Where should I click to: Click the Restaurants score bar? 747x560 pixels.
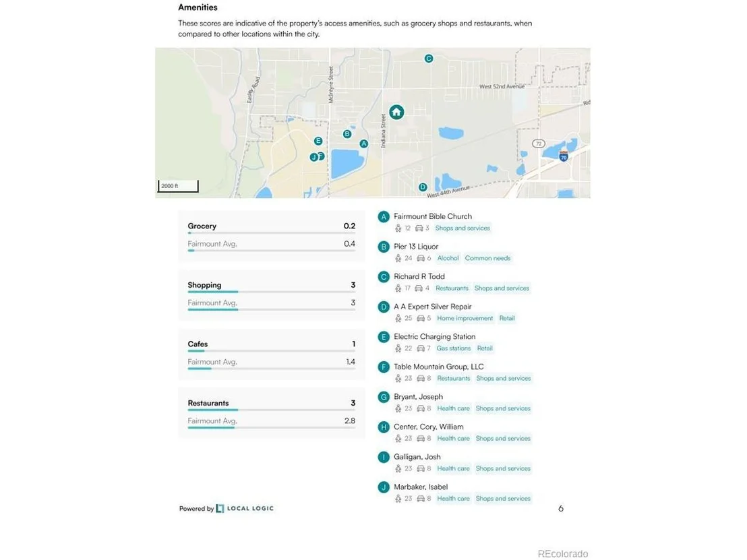tap(272, 410)
